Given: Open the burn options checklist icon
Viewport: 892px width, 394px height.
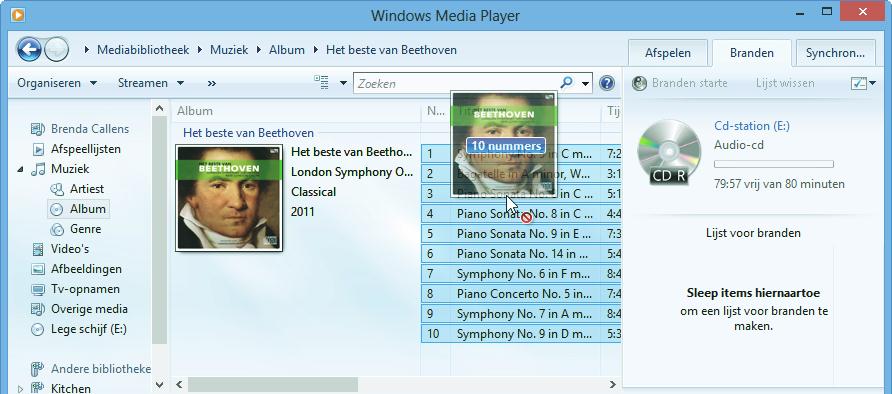Looking at the screenshot, I should click(x=858, y=84).
